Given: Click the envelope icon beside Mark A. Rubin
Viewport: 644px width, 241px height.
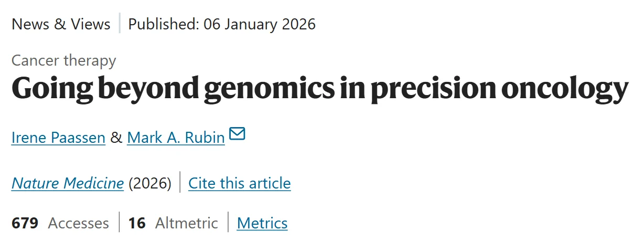Looking at the screenshot, I should point(237,134).
